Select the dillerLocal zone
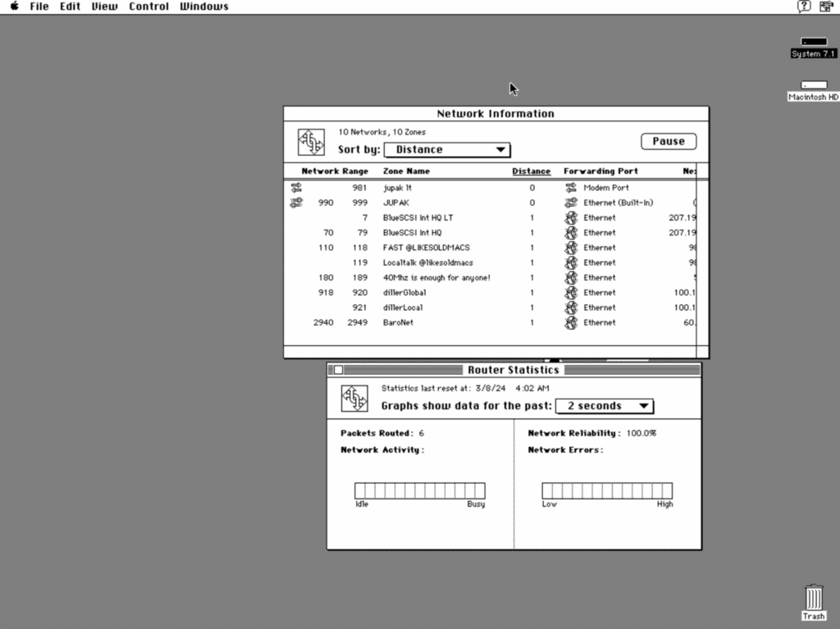Screen dimensions: 840x629 (x=403, y=308)
